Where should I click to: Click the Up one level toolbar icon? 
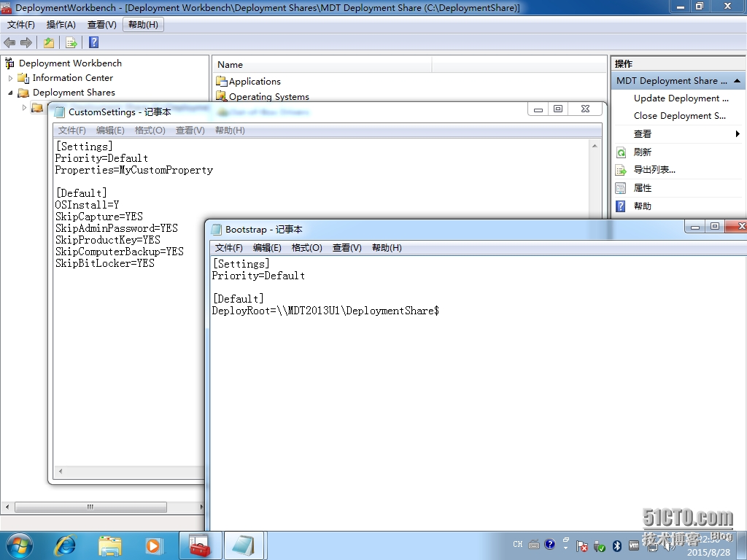click(49, 43)
